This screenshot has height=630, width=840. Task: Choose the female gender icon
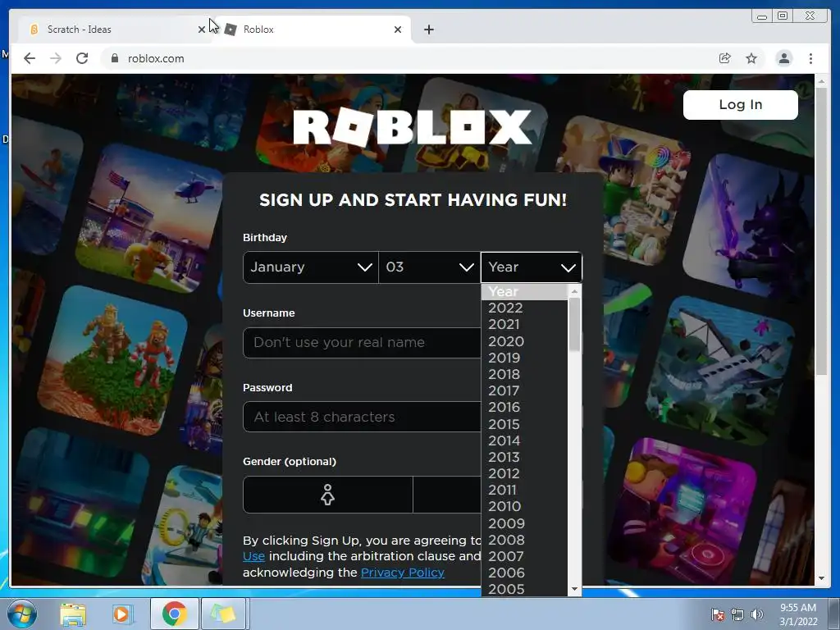pyautogui.click(x=327, y=495)
